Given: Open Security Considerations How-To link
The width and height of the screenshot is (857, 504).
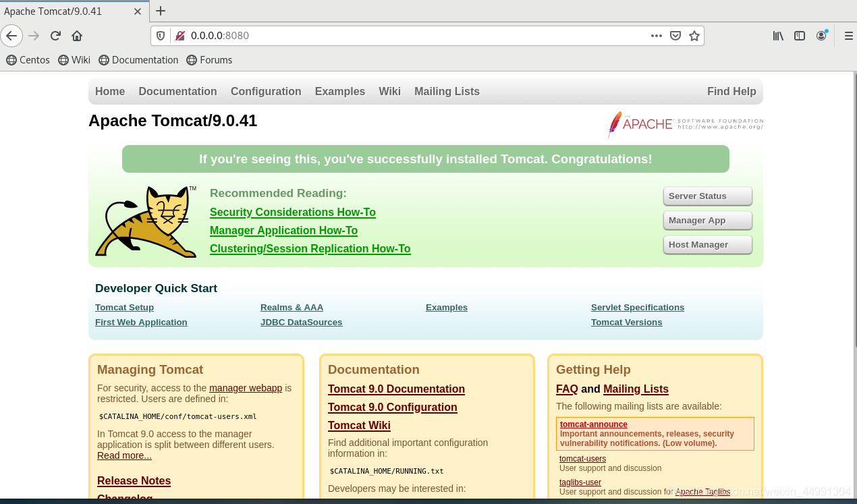Looking at the screenshot, I should tap(293, 213).
